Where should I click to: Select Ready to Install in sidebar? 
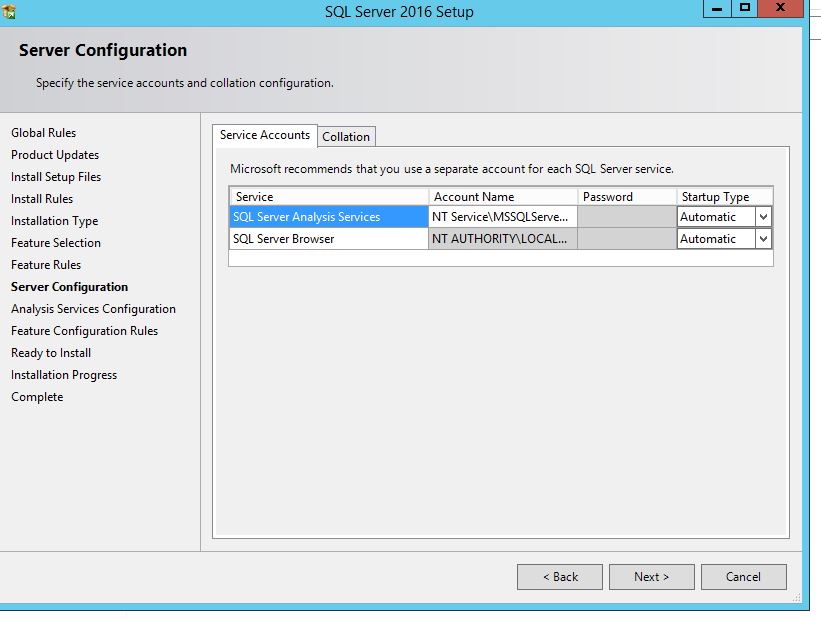(50, 353)
